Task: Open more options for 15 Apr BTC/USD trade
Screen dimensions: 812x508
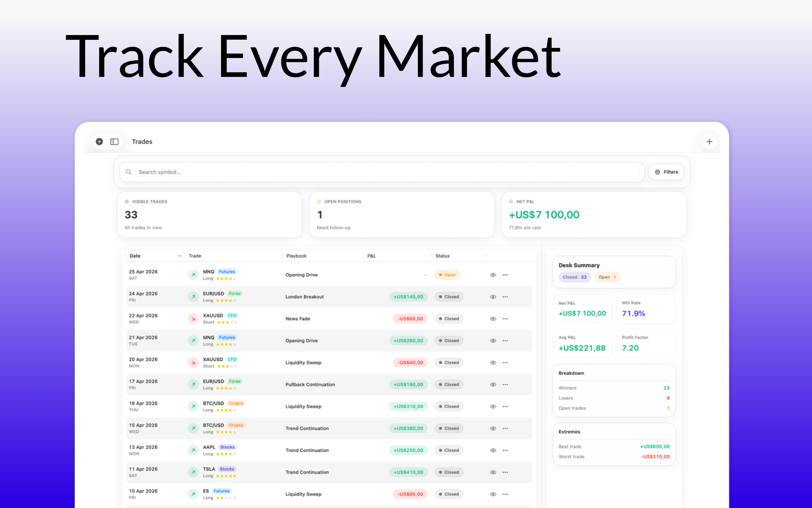Action: (x=505, y=428)
